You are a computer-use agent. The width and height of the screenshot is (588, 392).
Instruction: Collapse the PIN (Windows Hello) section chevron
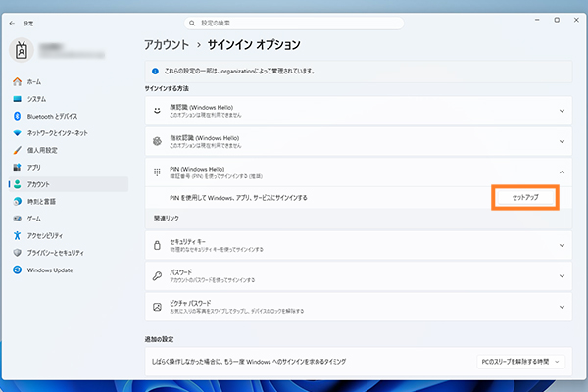click(562, 172)
